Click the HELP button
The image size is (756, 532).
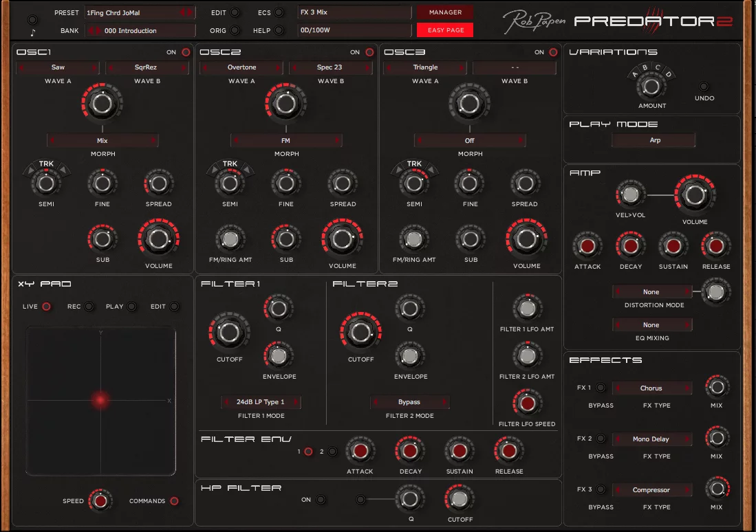pos(279,30)
